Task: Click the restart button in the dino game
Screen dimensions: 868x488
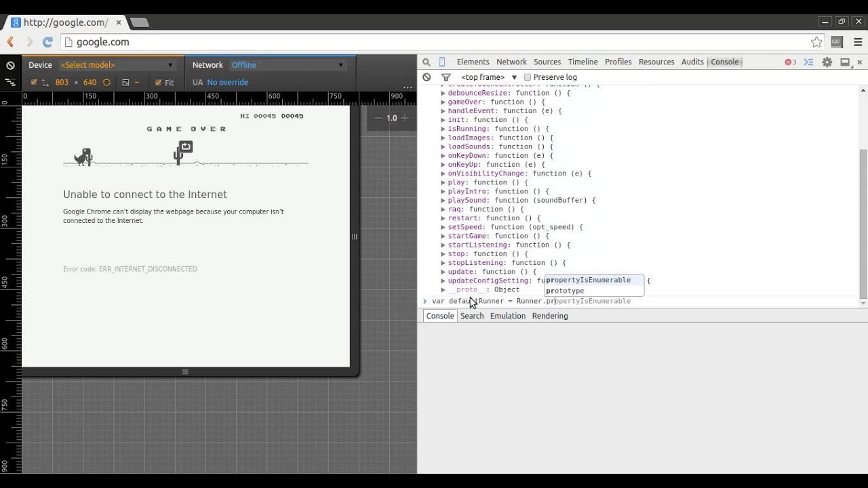Action: [184, 146]
